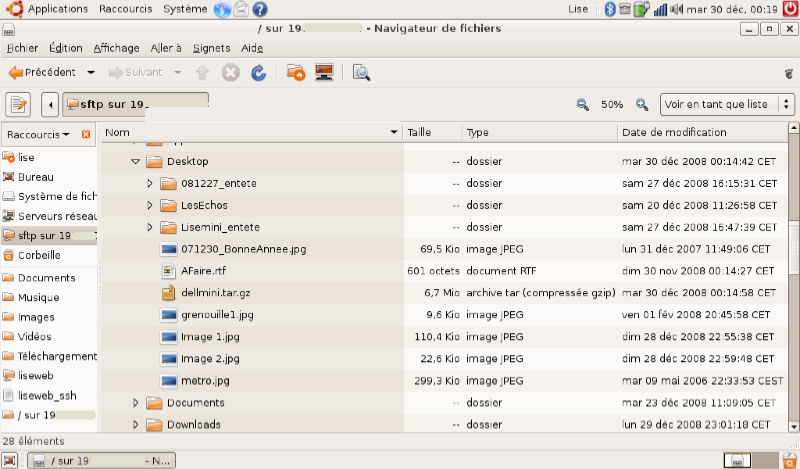Toggle text-based location bar edit button
The image size is (800, 469).
pyautogui.click(x=20, y=104)
